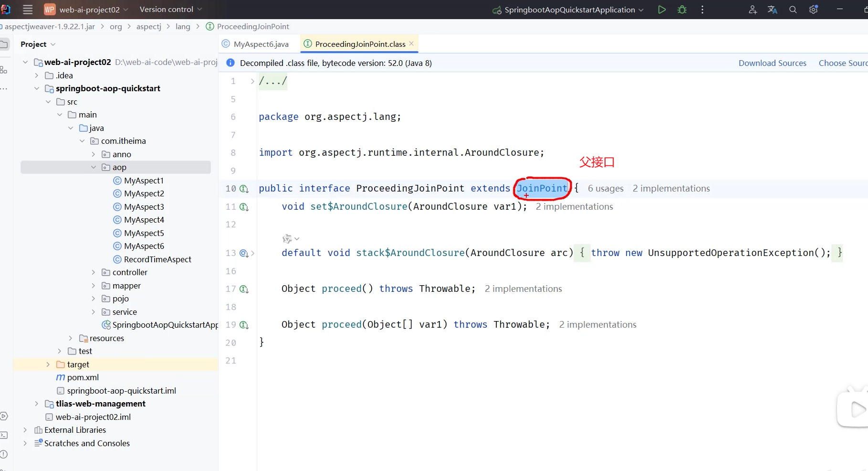
Task: Click JoinPoint in the extends clause
Action: click(542, 188)
